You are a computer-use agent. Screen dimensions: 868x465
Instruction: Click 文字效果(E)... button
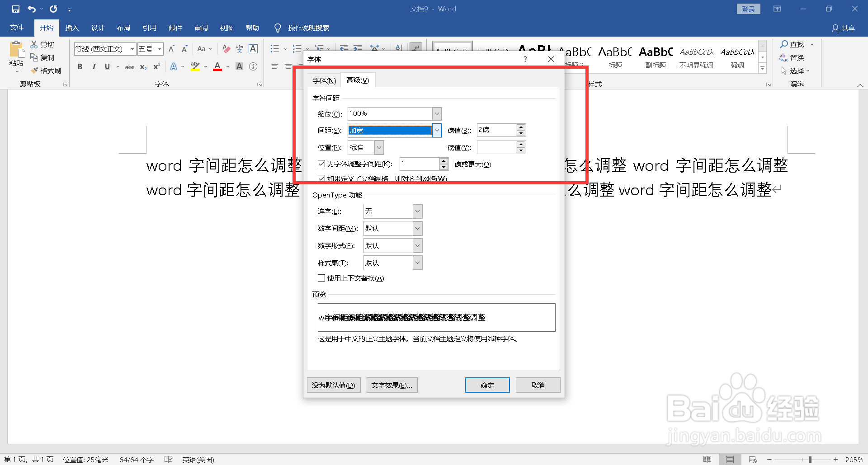392,385
